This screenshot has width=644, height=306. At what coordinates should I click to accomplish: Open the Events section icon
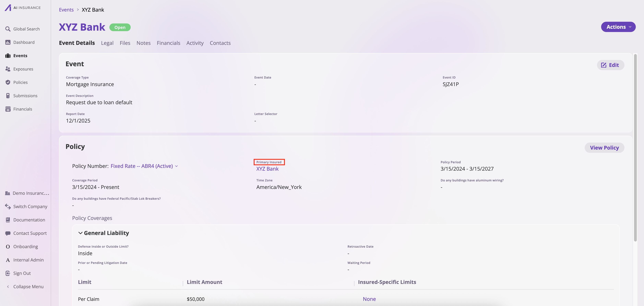(x=8, y=55)
